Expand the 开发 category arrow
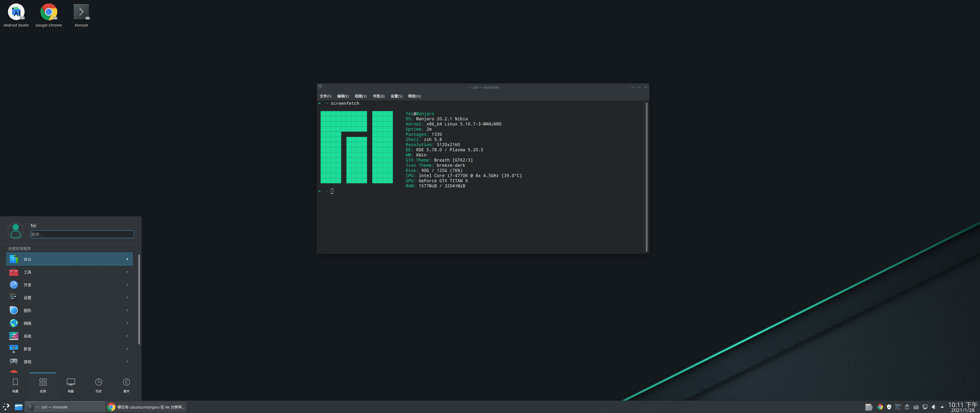 (127, 285)
